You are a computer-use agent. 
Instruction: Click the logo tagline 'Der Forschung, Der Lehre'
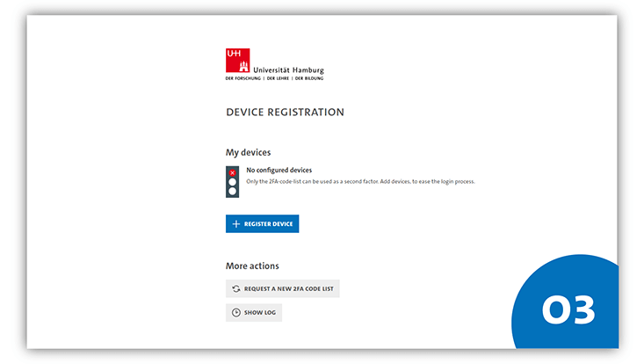click(274, 78)
